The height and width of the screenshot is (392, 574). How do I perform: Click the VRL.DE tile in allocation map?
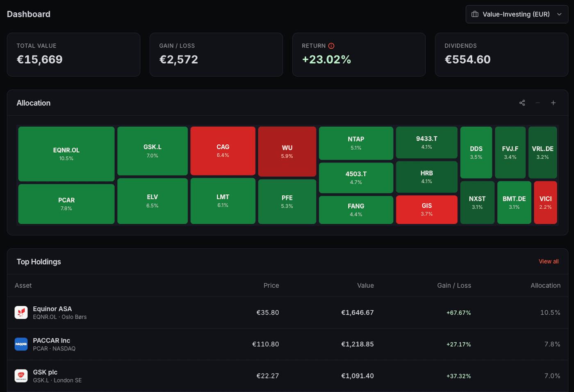542,153
